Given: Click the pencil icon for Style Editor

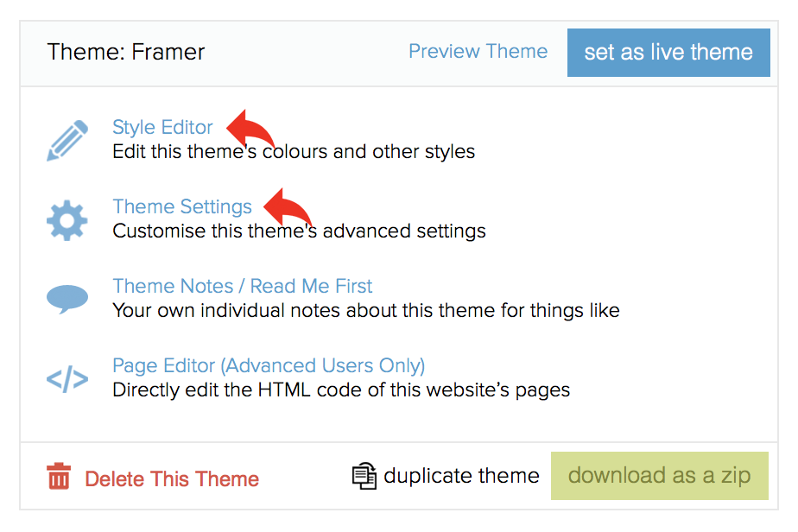Looking at the screenshot, I should [x=67, y=141].
